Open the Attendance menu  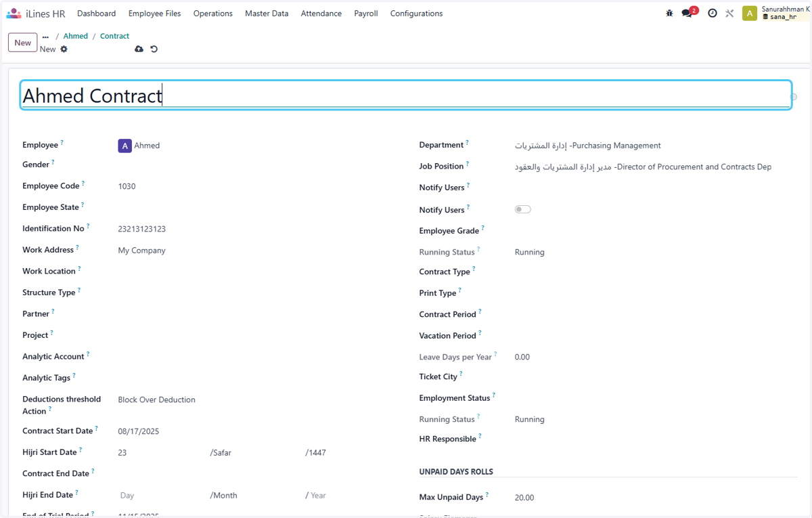tap(321, 14)
